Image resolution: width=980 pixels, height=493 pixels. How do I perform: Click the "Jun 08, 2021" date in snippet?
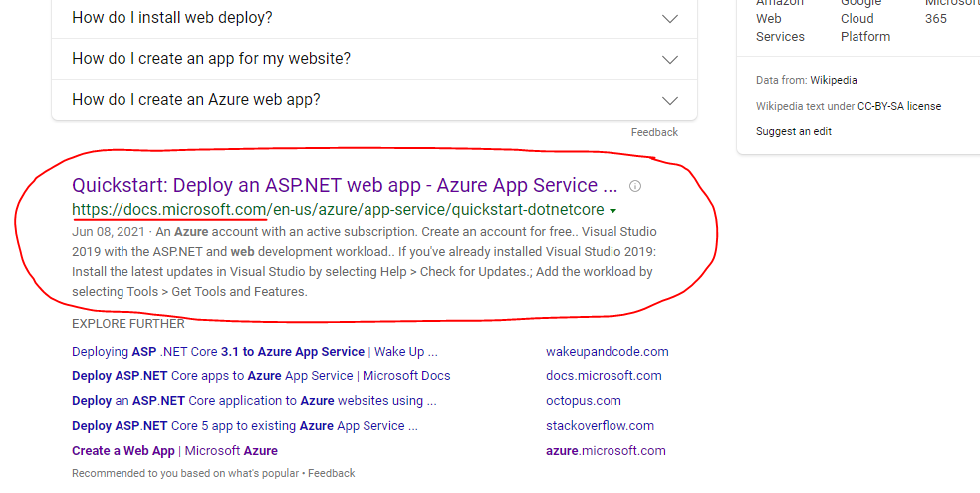[x=109, y=232]
